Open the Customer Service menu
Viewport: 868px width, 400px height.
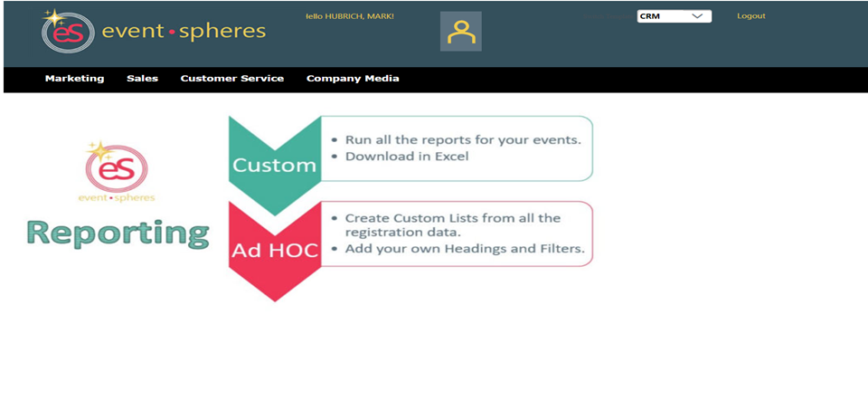(x=231, y=79)
